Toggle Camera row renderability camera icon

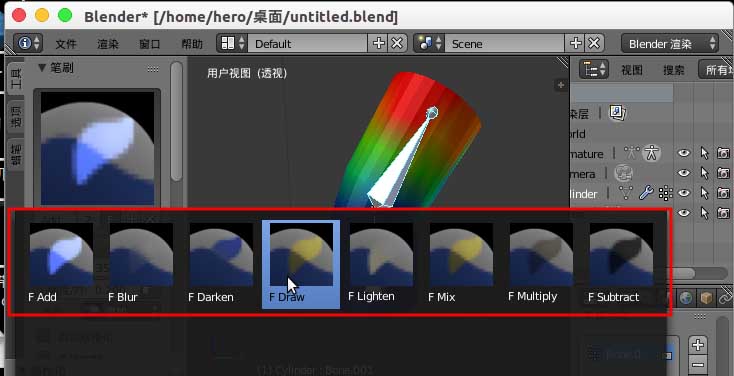click(723, 173)
